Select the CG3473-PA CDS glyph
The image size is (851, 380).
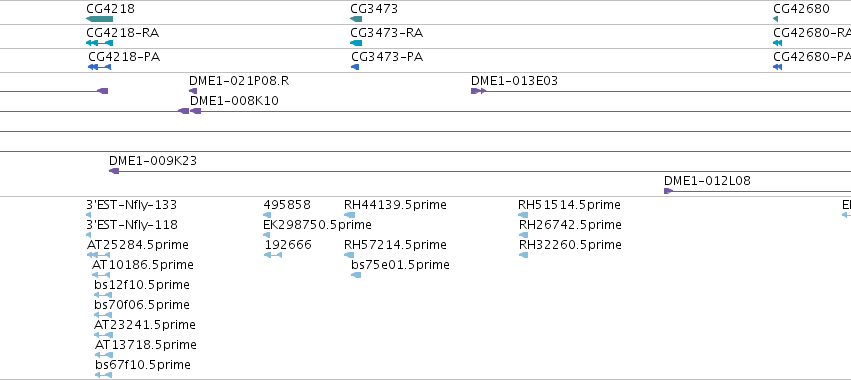click(355, 67)
